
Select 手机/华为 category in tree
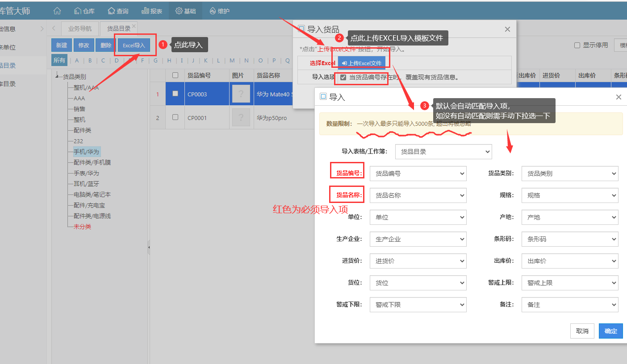pyautogui.click(x=87, y=152)
